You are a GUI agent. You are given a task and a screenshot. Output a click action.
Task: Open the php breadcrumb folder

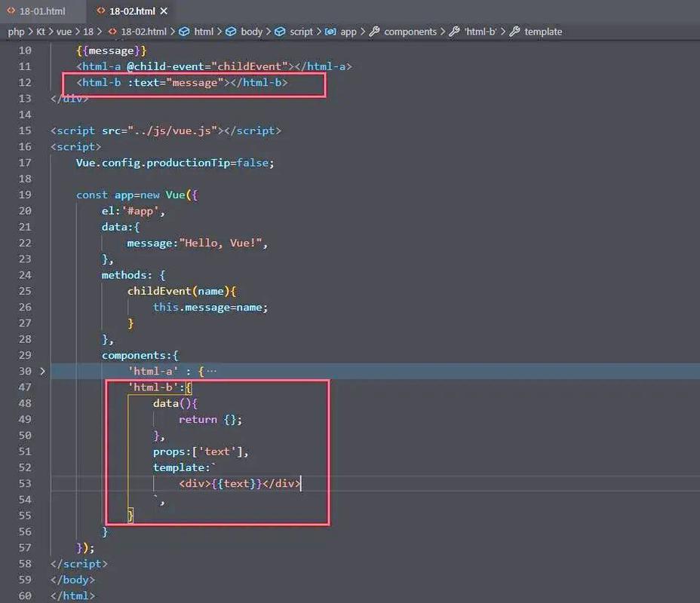click(16, 32)
